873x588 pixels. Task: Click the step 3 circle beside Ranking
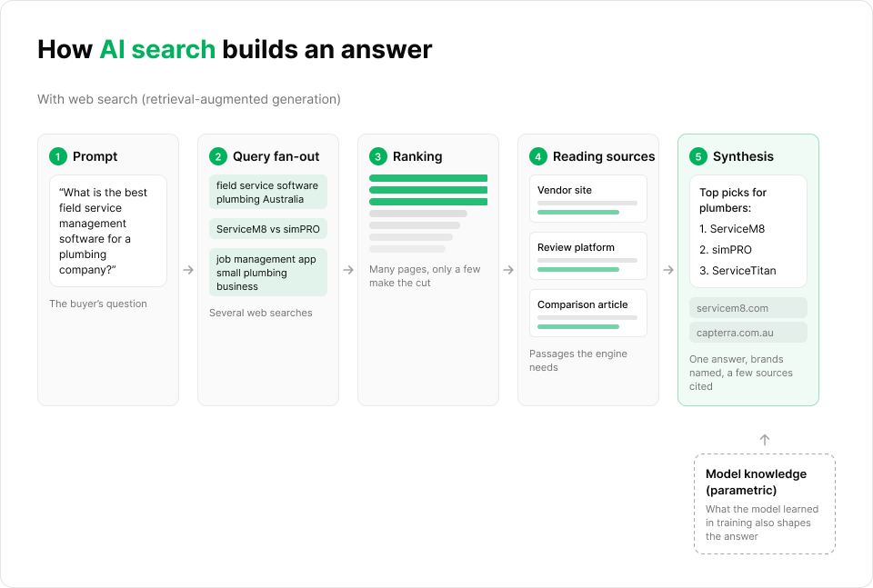[378, 156]
